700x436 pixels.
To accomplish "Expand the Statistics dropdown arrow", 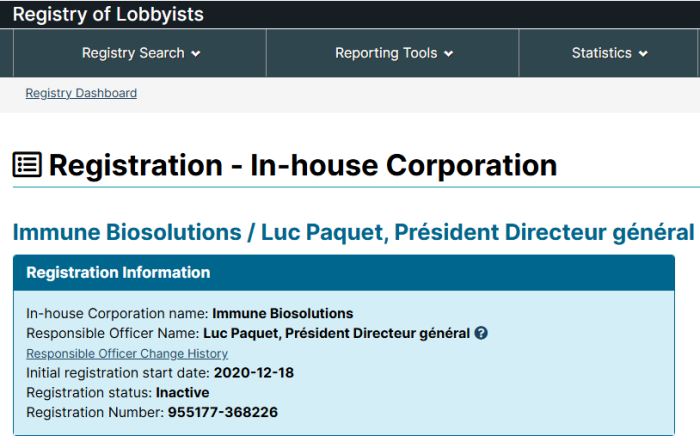I will click(x=643, y=54).
